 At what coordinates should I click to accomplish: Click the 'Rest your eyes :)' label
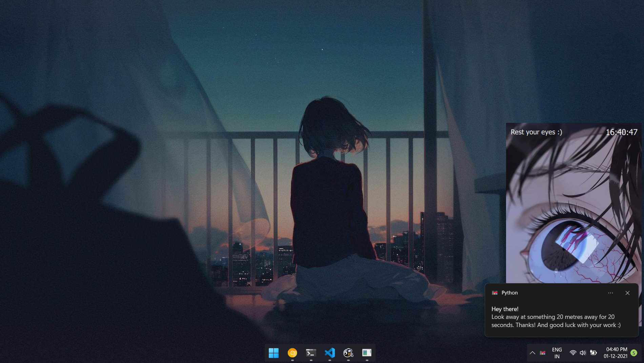536,132
